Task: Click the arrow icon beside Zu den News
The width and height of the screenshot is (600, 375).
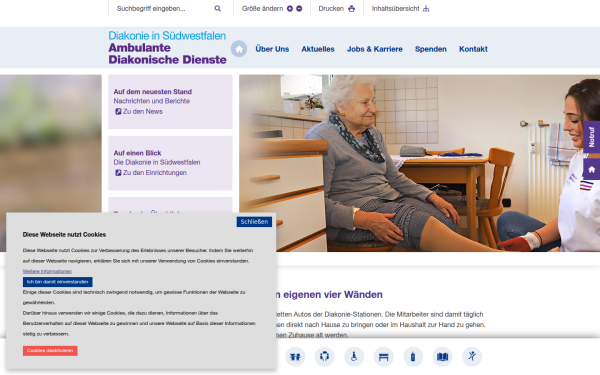Action: point(118,112)
